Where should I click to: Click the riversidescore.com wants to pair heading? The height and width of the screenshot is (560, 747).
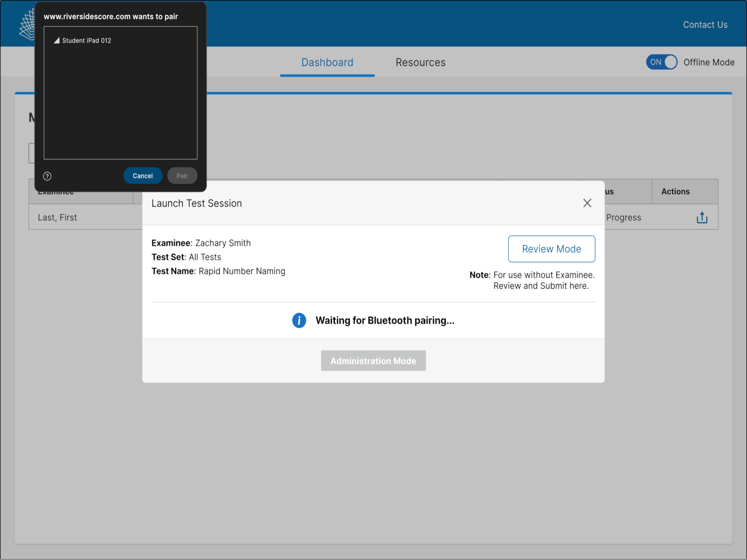(x=111, y=17)
